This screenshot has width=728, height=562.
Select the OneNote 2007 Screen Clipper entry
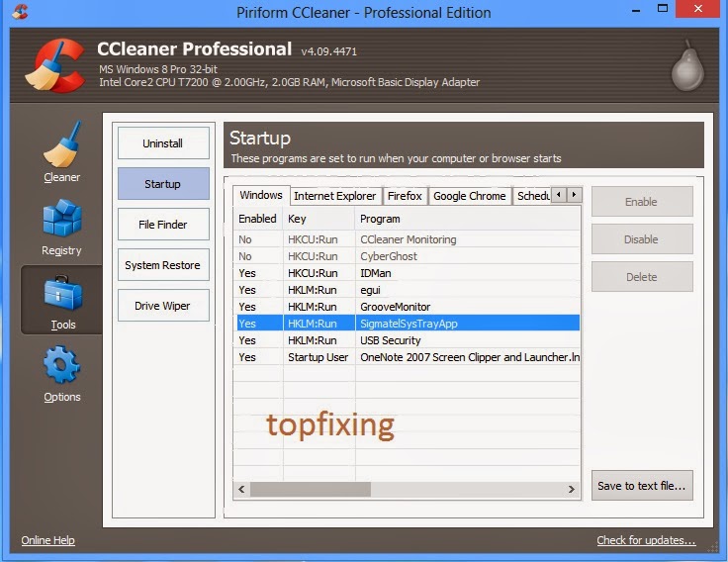click(408, 357)
